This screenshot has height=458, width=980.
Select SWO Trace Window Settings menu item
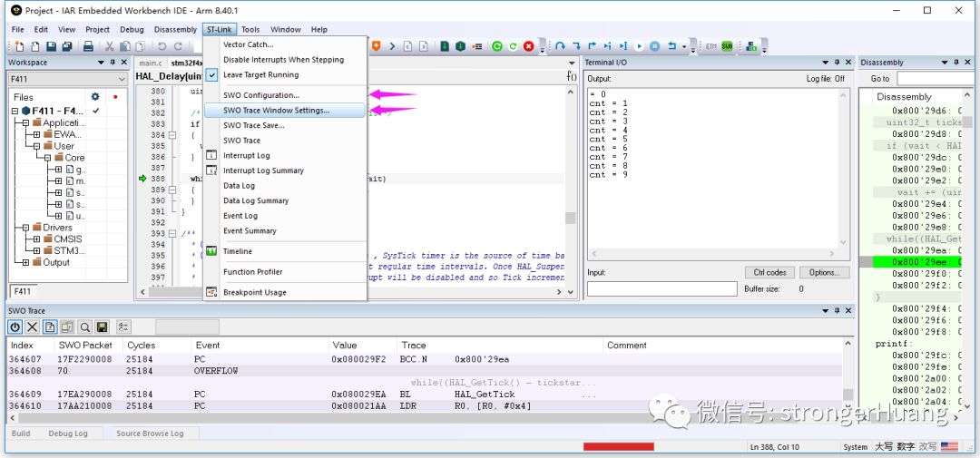tap(277, 111)
